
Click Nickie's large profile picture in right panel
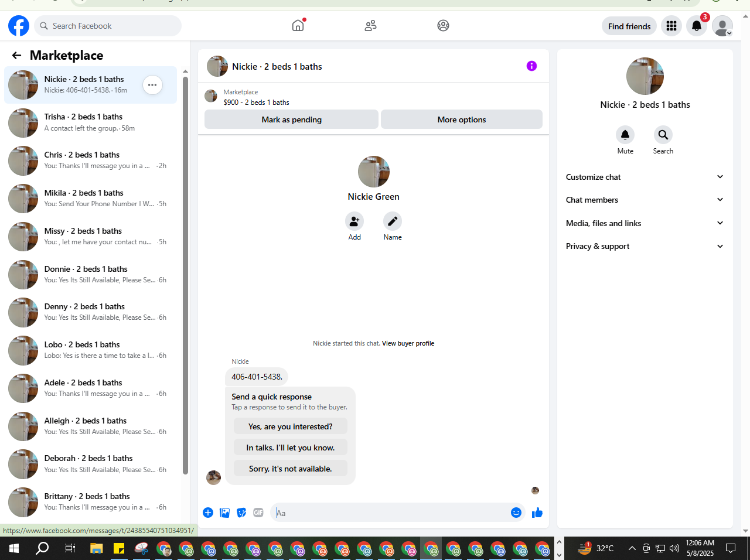click(645, 76)
